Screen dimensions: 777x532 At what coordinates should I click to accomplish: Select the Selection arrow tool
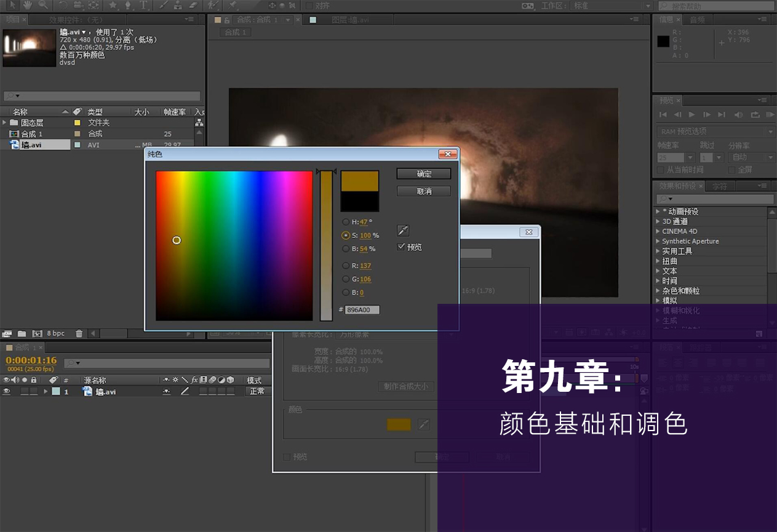pyautogui.click(x=12, y=5)
